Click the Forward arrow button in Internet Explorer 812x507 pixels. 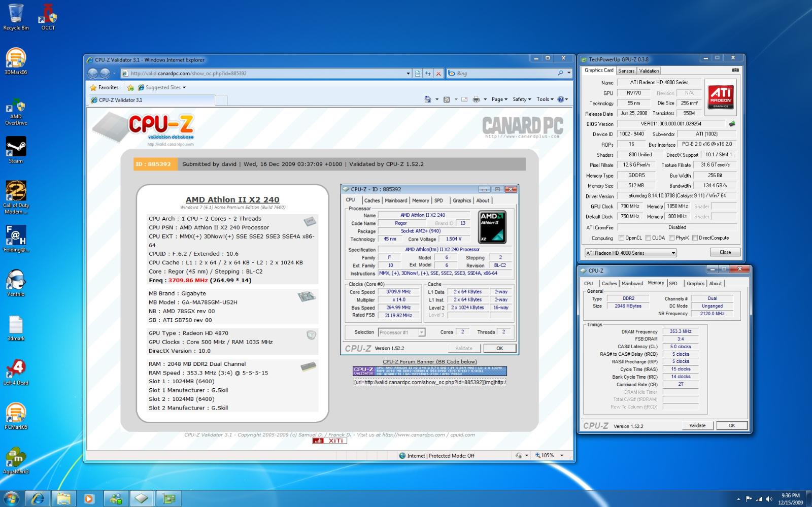click(105, 73)
